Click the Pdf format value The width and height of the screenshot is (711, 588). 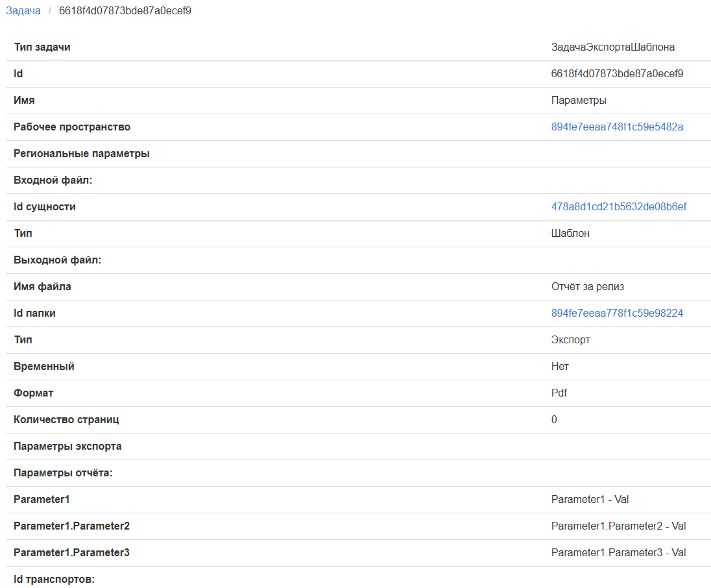point(559,393)
